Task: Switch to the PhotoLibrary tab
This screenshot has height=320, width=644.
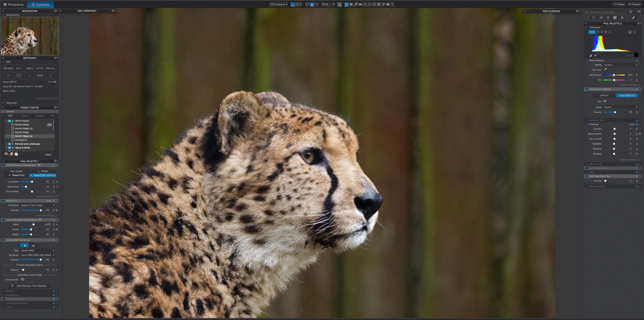Action: point(14,4)
